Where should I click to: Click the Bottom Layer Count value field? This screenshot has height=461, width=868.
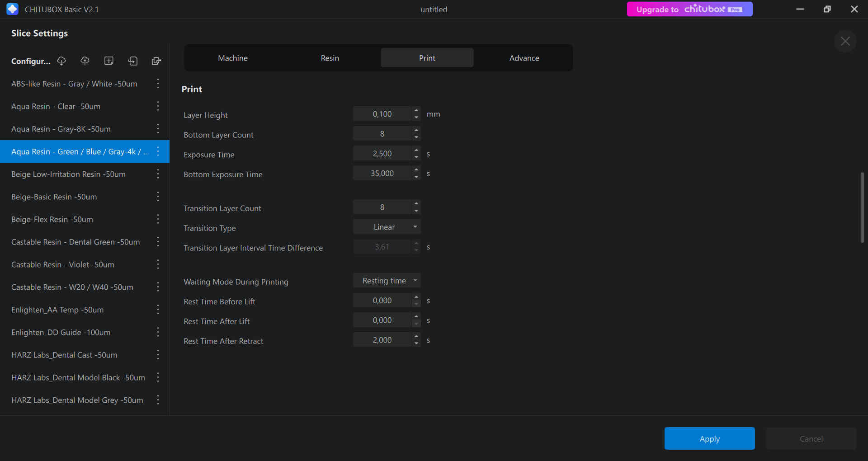(382, 134)
